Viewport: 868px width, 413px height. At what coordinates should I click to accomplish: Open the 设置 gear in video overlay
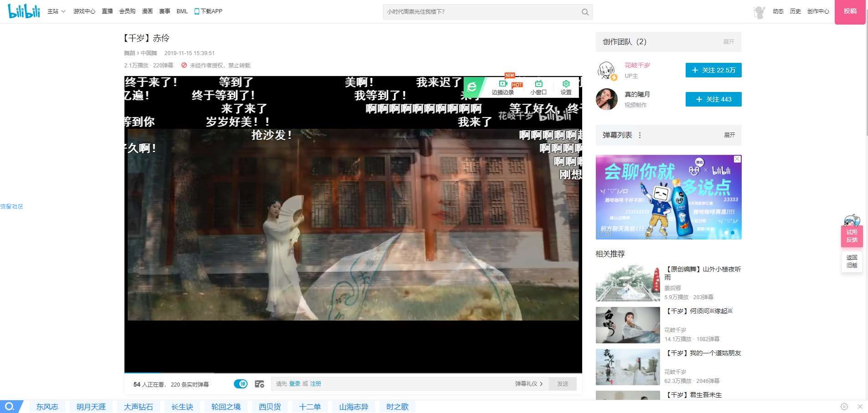(566, 87)
